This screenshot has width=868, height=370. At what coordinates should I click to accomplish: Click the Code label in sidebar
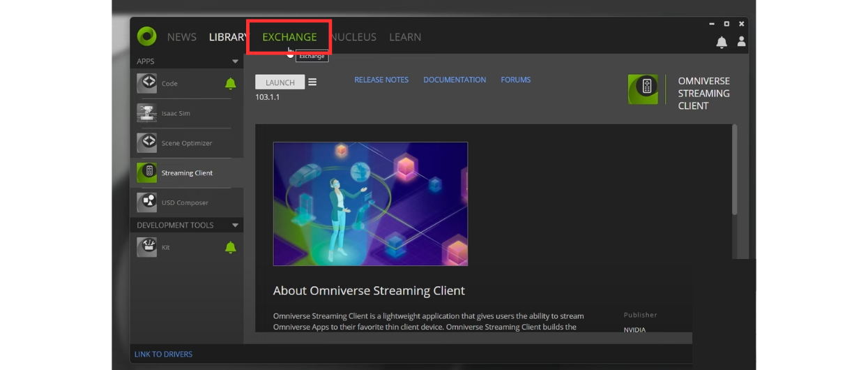point(169,84)
